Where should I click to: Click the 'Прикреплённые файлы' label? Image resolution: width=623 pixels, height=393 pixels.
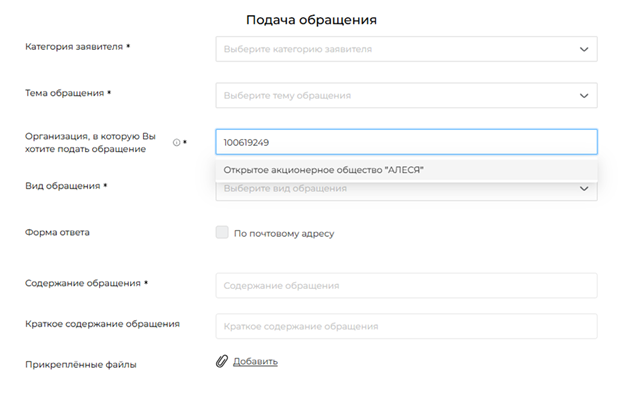(81, 364)
